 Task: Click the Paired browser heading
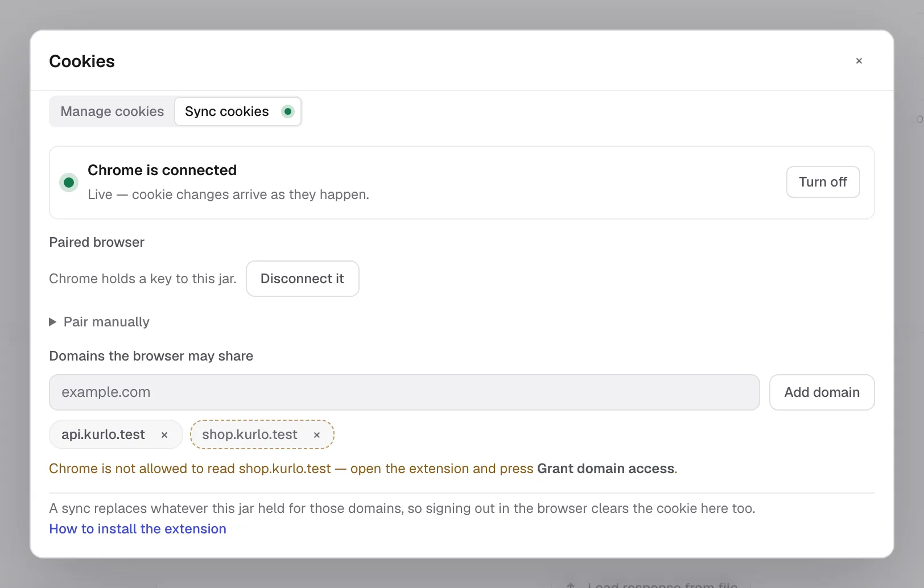97,242
